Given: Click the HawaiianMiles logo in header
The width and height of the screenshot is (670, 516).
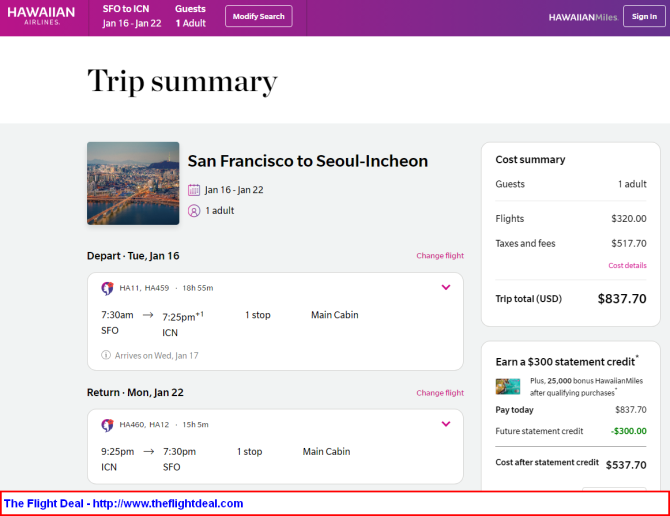Looking at the screenshot, I should pos(583,18).
